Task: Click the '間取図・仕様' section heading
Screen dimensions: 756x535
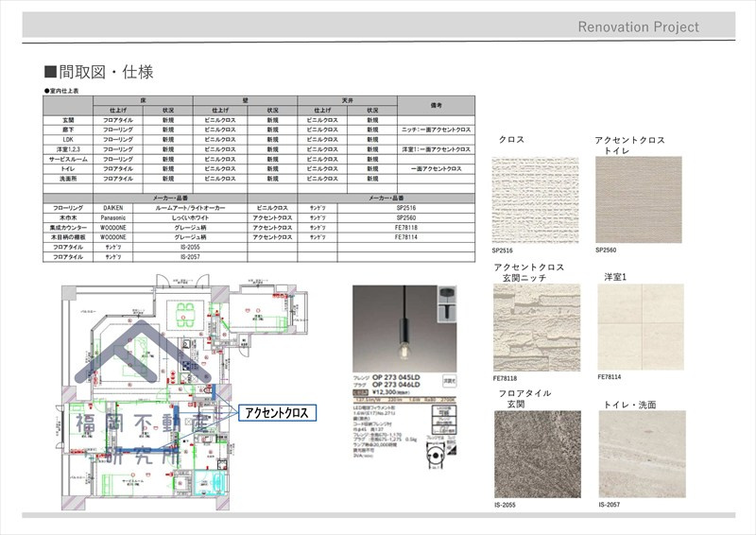Action: [x=99, y=72]
